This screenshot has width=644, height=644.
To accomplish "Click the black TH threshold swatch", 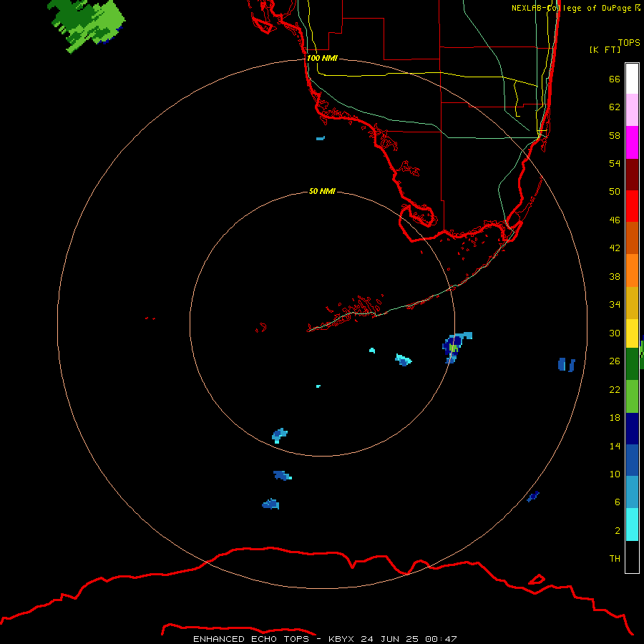I will pyautogui.click(x=632, y=557).
